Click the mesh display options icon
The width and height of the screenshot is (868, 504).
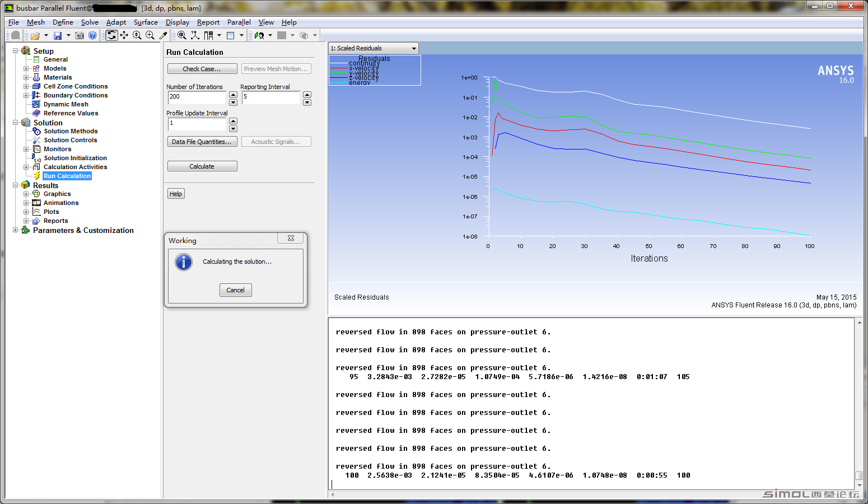coord(259,35)
